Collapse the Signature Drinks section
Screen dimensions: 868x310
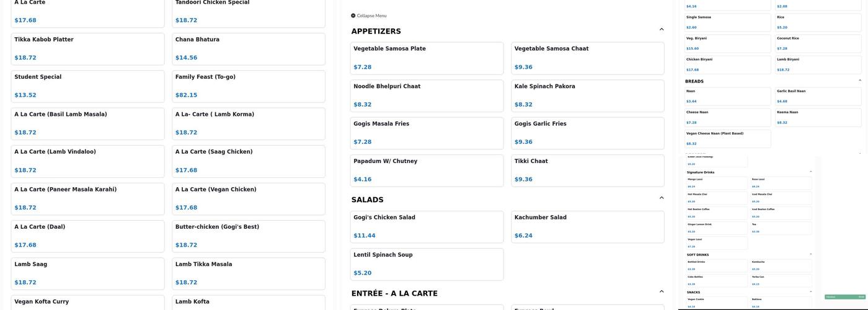point(811,172)
